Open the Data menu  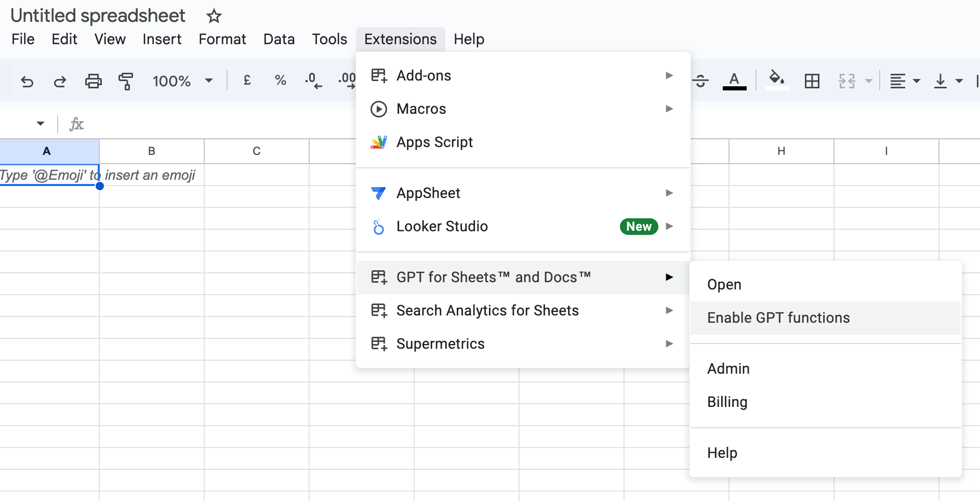tap(279, 39)
